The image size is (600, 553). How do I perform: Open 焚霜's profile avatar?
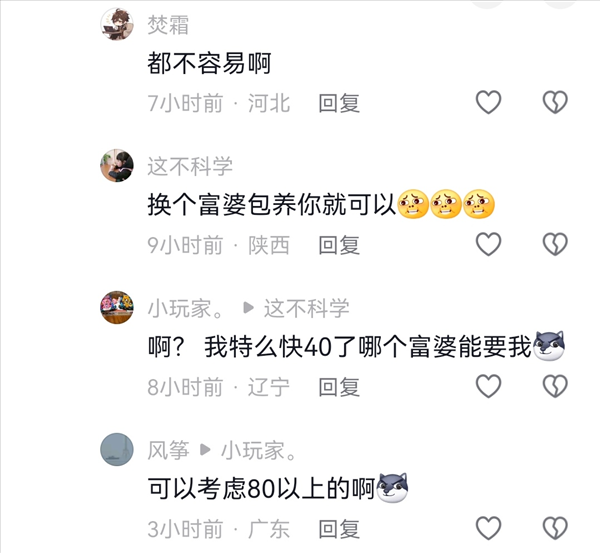pyautogui.click(x=117, y=24)
